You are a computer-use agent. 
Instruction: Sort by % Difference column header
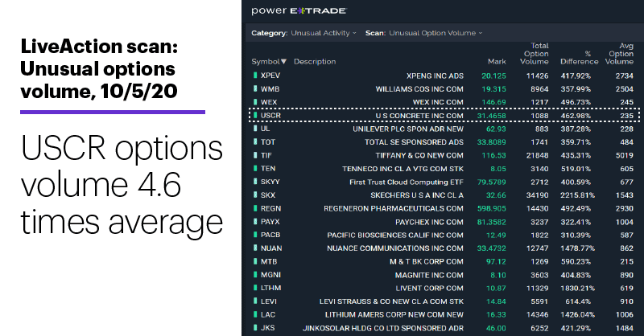pos(580,58)
